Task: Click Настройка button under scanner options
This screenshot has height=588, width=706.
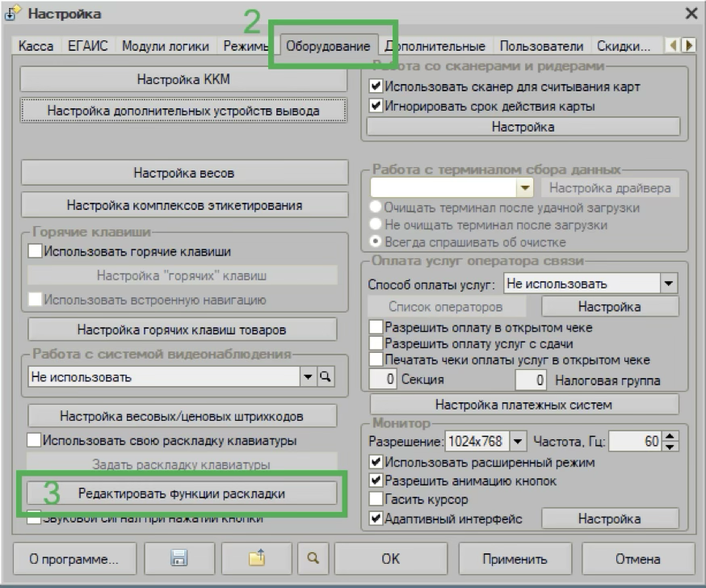Action: click(x=523, y=127)
